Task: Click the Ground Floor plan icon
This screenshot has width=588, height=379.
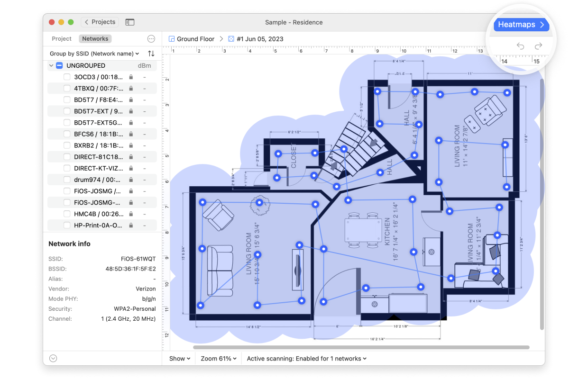Action: coord(172,39)
